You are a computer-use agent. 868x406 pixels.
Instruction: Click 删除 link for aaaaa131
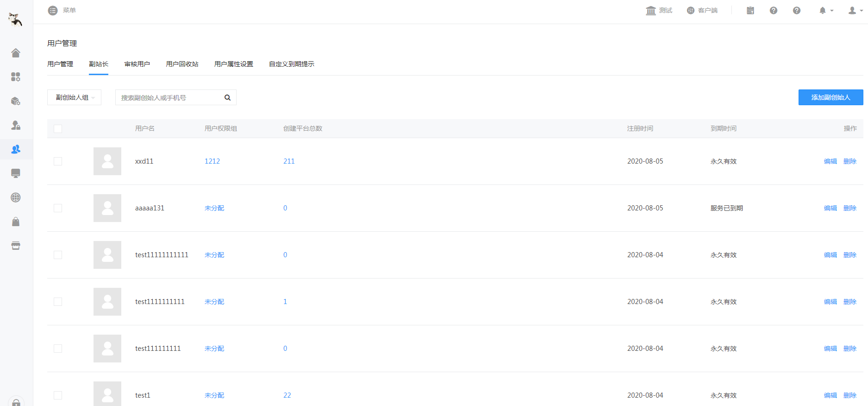point(850,208)
